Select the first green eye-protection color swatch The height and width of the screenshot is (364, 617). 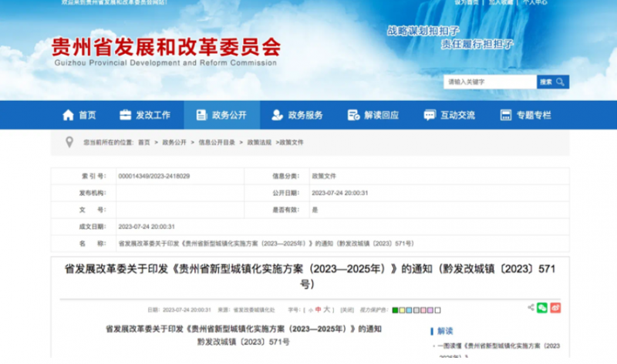point(396,310)
